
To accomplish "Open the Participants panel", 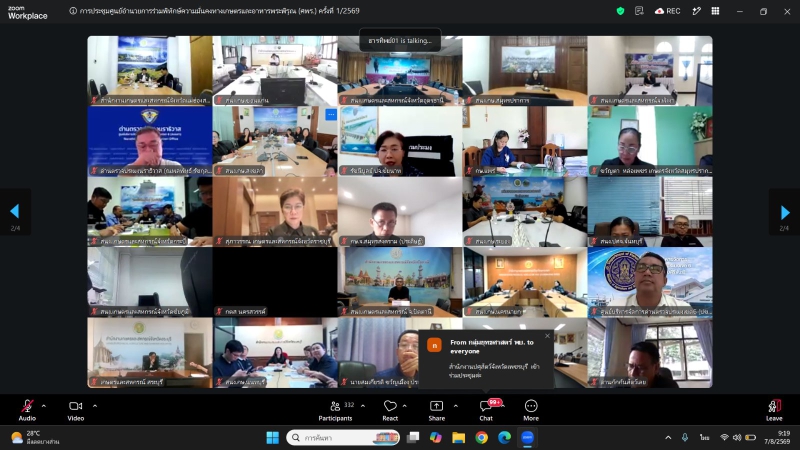I will tap(335, 410).
